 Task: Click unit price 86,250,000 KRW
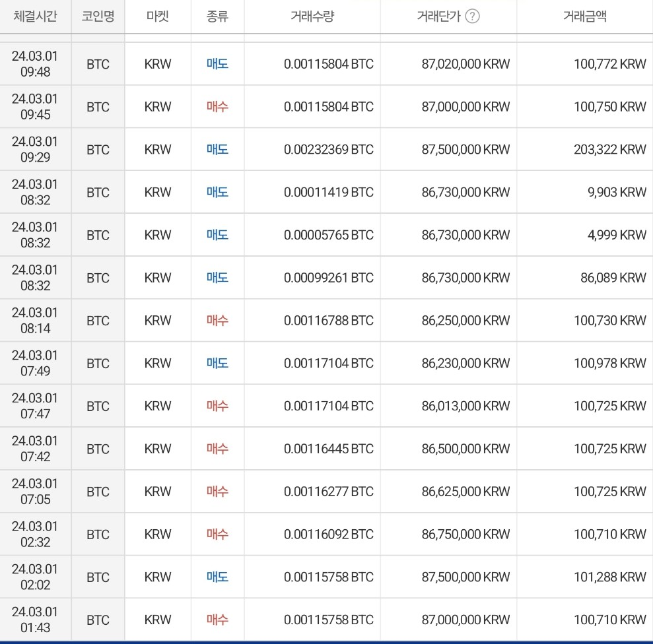click(x=465, y=321)
